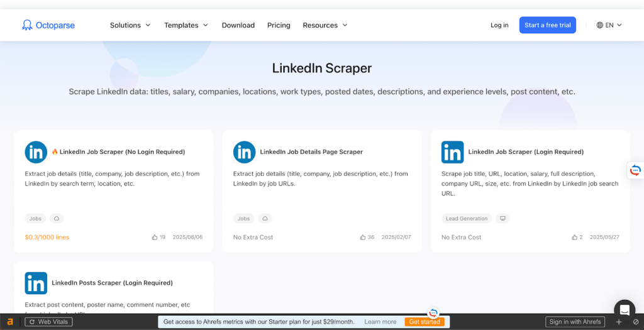Click LinkedIn icon on Job Details Page card
The image size is (644, 330).
pyautogui.click(x=245, y=152)
